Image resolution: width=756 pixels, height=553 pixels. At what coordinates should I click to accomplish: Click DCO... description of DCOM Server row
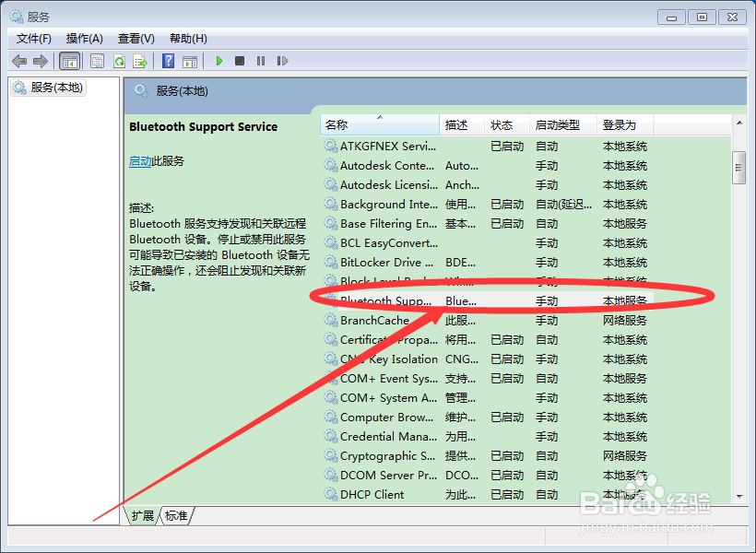coord(462,475)
